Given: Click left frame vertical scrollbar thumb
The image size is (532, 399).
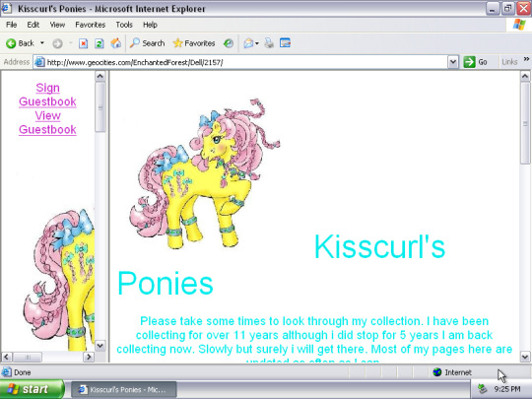Looking at the screenshot, I should (100, 106).
